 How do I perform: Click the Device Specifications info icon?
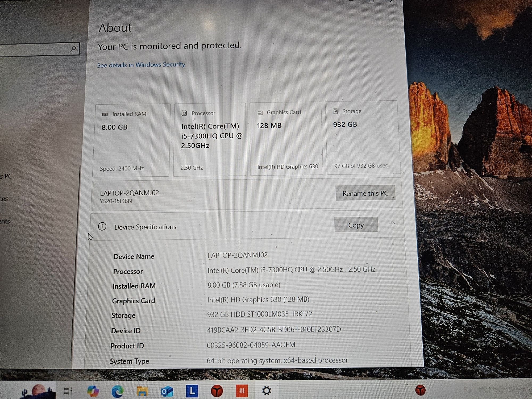pos(102,226)
